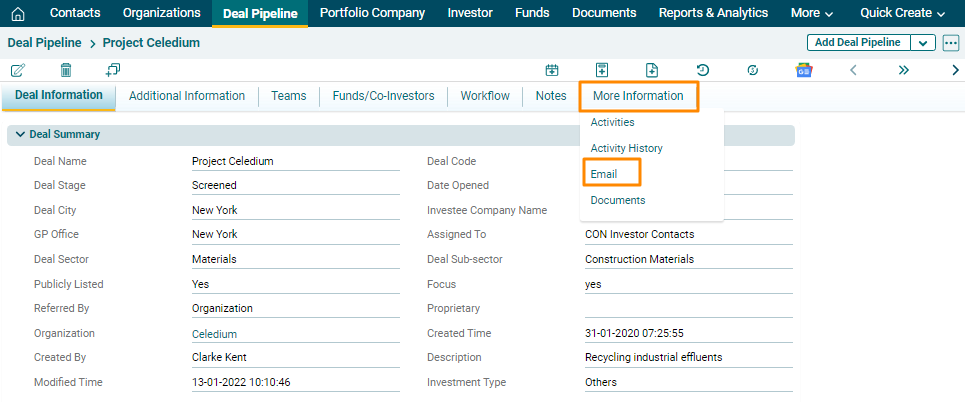Go to next record with right arrow
Image resolution: width=965 pixels, height=402 pixels.
(x=955, y=70)
